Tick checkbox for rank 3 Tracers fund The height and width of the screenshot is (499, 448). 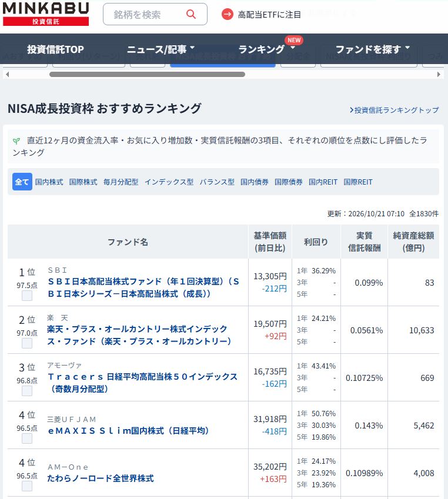tap(26, 391)
